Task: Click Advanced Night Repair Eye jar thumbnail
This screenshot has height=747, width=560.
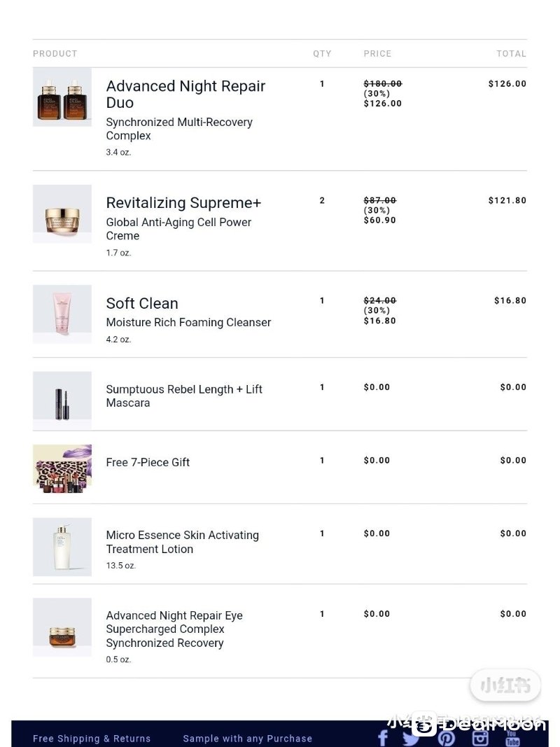Action: click(62, 627)
